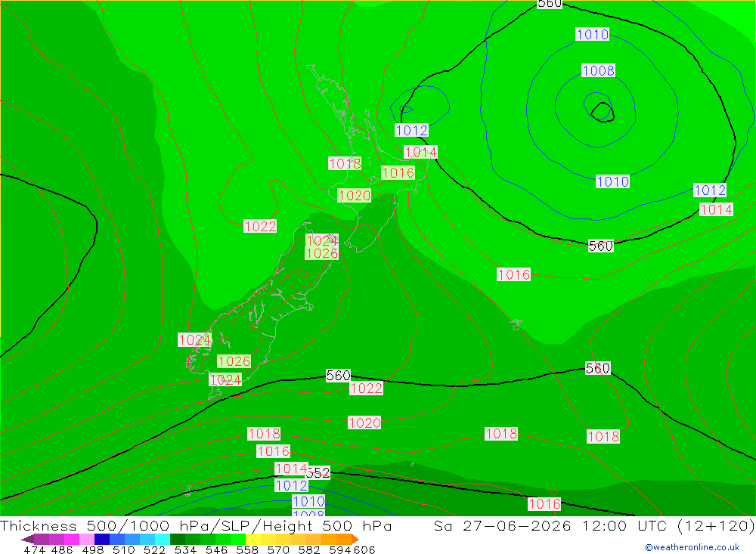Click the 1020 label below the central 1022 label
Screen dimensions: 756x554
coord(364,422)
